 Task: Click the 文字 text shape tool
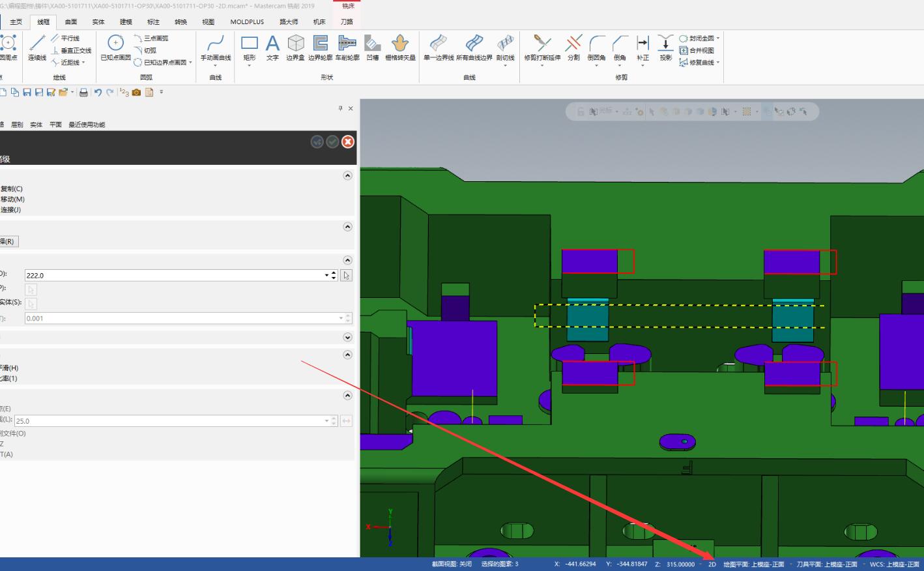click(272, 48)
